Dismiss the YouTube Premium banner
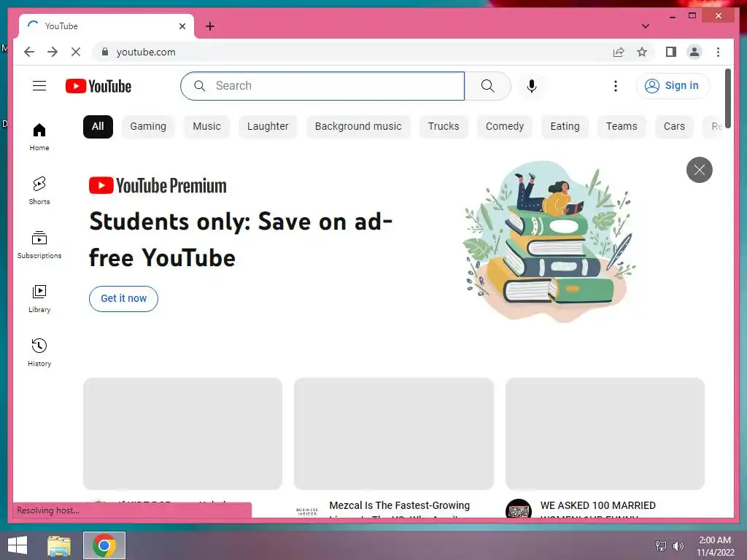 [699, 169]
